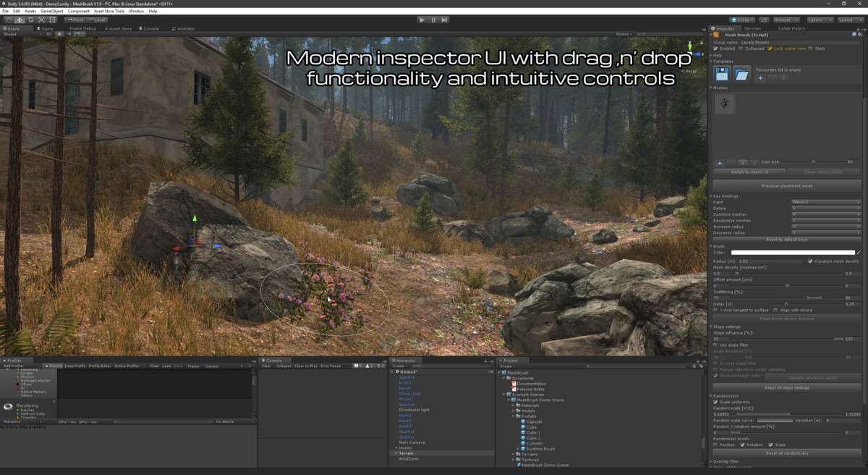Start Play mode
This screenshot has height=475, width=868.
(x=422, y=20)
